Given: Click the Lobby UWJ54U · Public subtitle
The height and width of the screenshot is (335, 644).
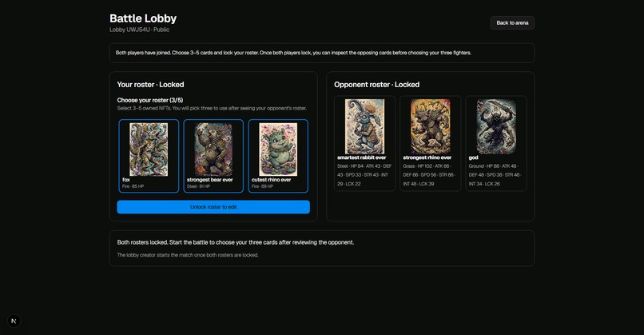Looking at the screenshot, I should pos(139,30).
